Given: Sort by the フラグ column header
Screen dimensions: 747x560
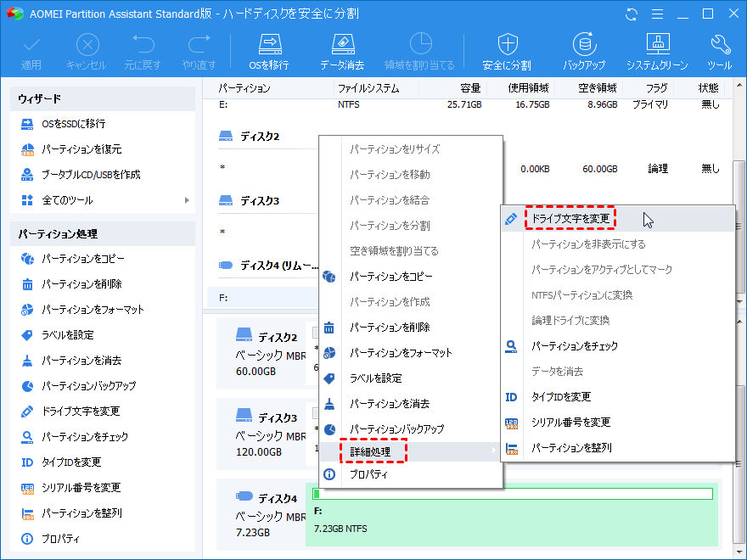Looking at the screenshot, I should 657,88.
